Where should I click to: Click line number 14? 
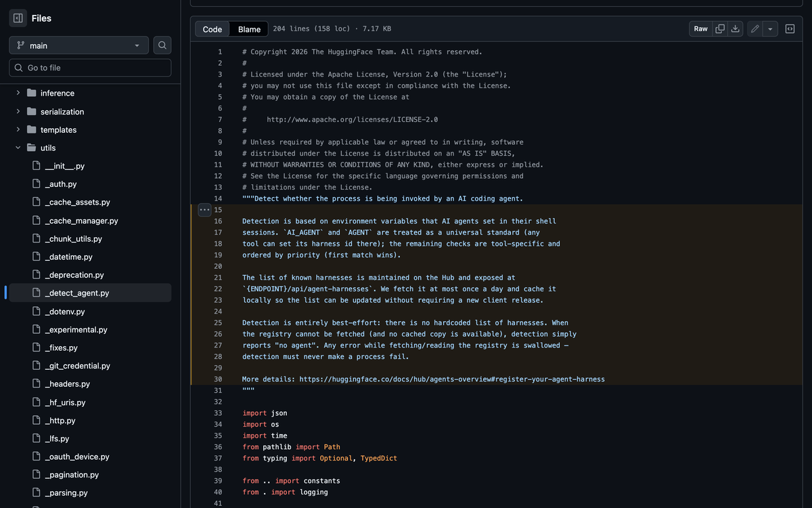[218, 198]
